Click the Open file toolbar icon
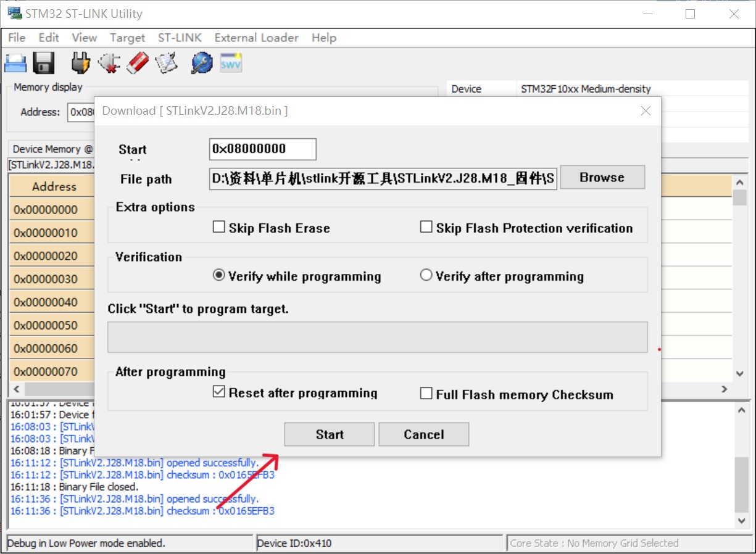The width and height of the screenshot is (756, 554). tap(15, 63)
